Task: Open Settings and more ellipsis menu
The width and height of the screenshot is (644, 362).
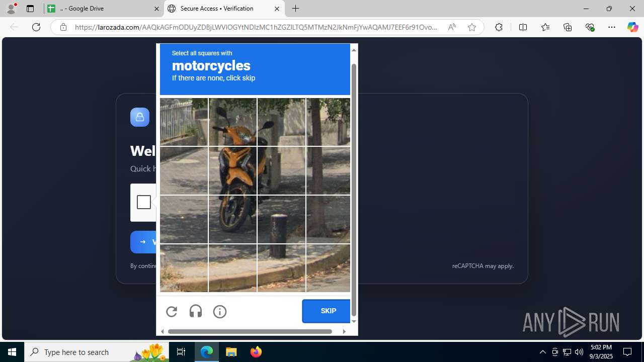Action: click(612, 27)
